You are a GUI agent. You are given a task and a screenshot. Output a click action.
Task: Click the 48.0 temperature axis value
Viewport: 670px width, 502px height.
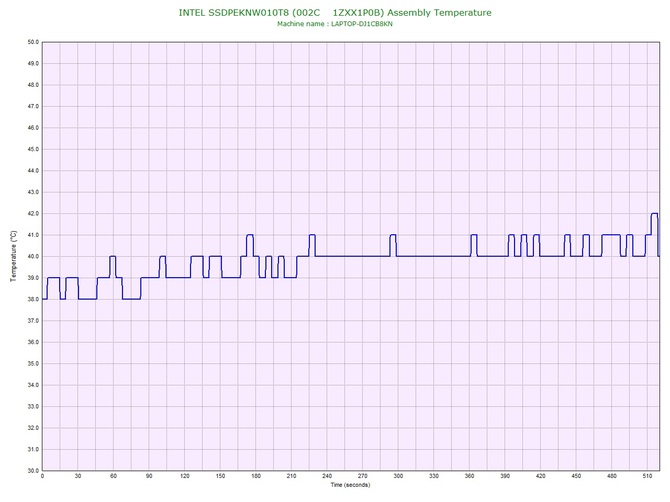pos(33,85)
